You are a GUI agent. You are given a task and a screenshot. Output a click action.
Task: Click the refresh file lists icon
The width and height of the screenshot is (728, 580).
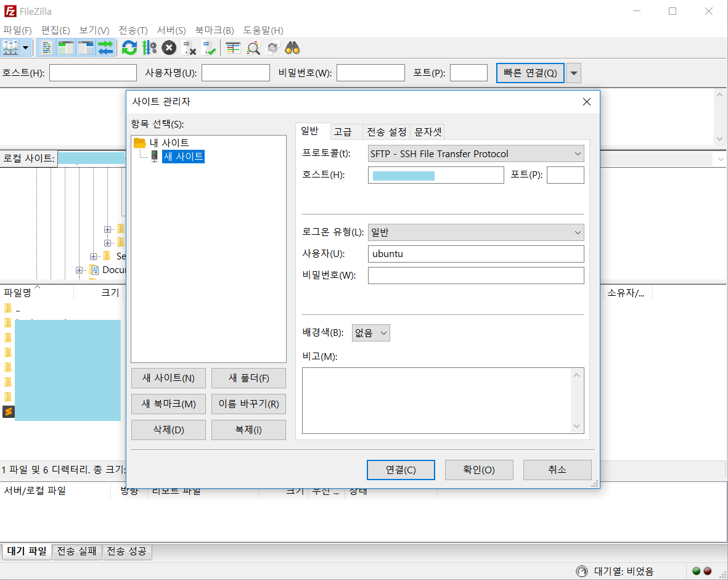coord(129,48)
